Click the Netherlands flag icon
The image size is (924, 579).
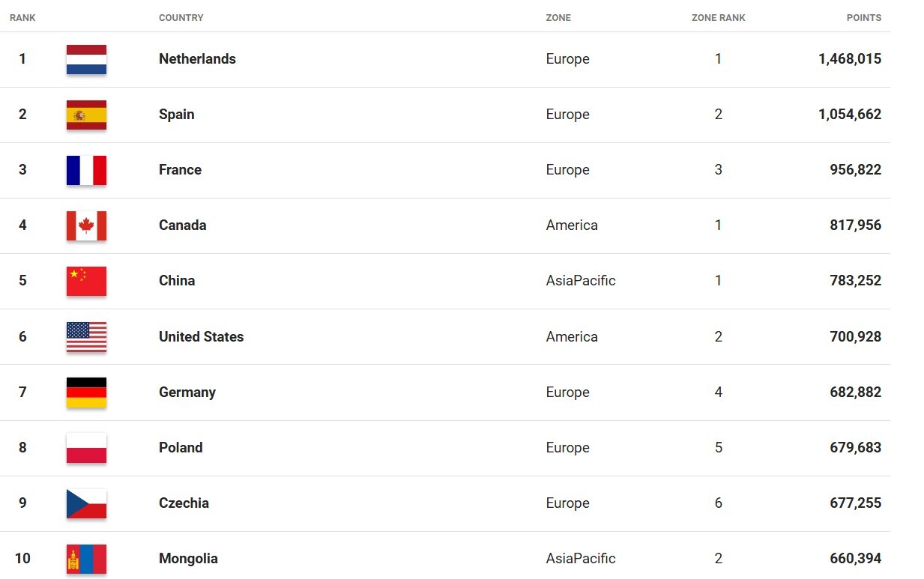tap(86, 59)
